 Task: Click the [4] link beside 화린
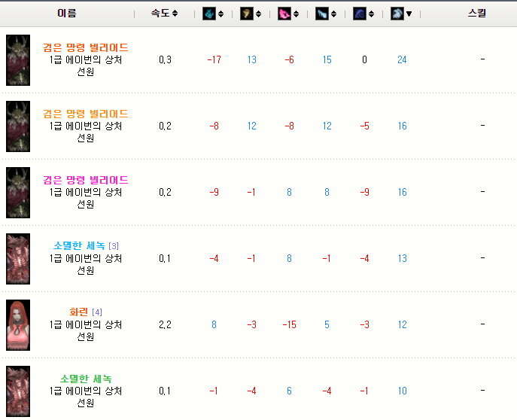(x=97, y=312)
